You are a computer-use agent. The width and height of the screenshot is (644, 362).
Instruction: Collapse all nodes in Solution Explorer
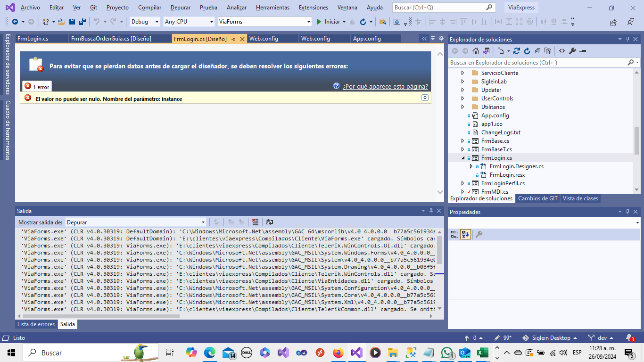pyautogui.click(x=537, y=51)
